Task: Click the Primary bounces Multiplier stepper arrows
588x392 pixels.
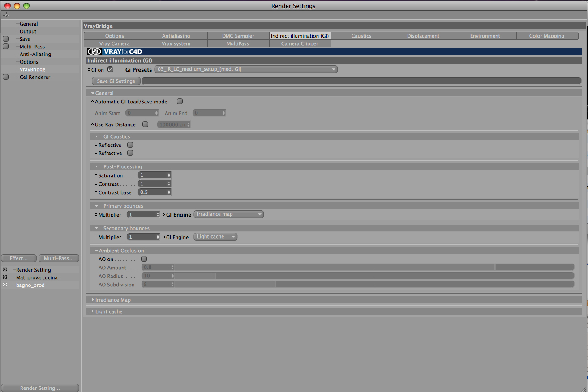Action: (158, 214)
